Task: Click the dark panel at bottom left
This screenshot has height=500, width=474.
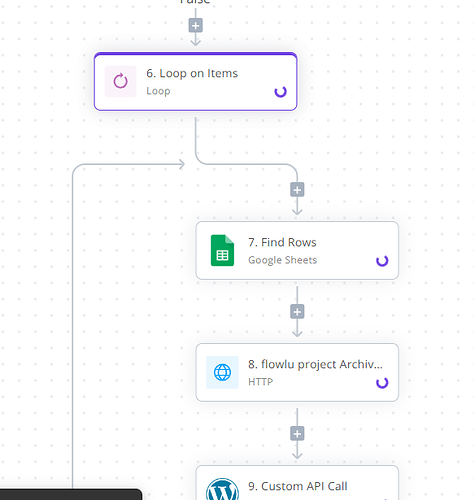Action: pos(71,494)
